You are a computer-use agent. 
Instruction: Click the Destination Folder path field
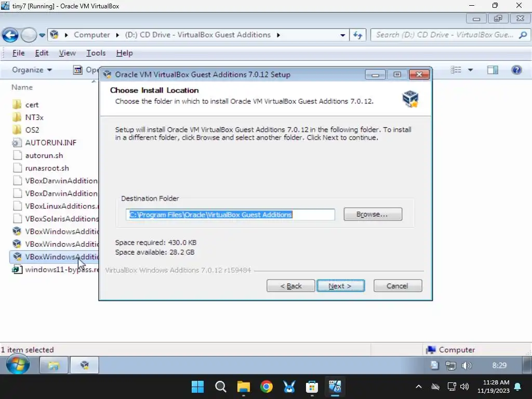[x=230, y=215]
